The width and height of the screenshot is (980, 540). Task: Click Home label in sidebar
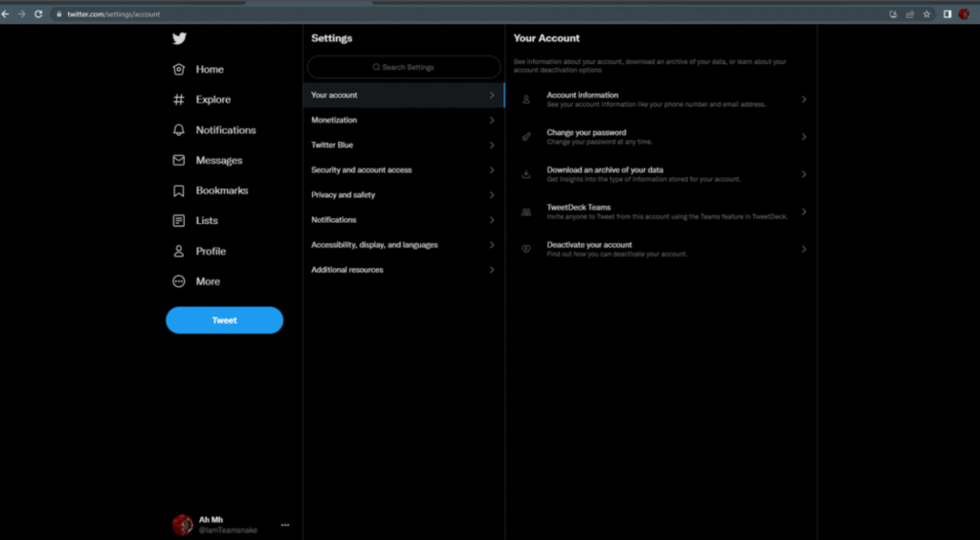[x=210, y=69]
